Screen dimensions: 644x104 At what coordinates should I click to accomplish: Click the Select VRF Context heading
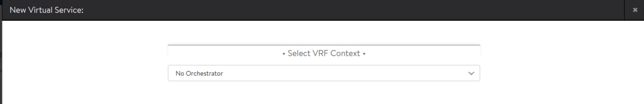click(x=324, y=53)
